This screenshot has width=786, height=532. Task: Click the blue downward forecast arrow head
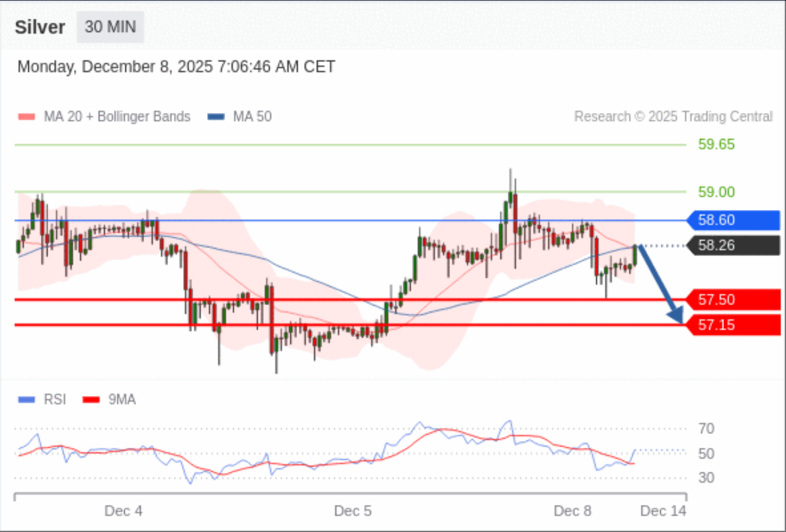tap(676, 315)
